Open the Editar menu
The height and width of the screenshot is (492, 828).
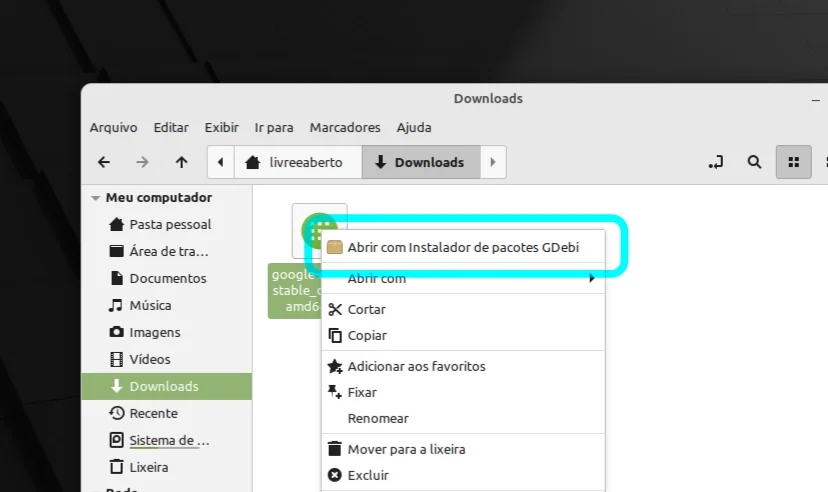pyautogui.click(x=171, y=128)
